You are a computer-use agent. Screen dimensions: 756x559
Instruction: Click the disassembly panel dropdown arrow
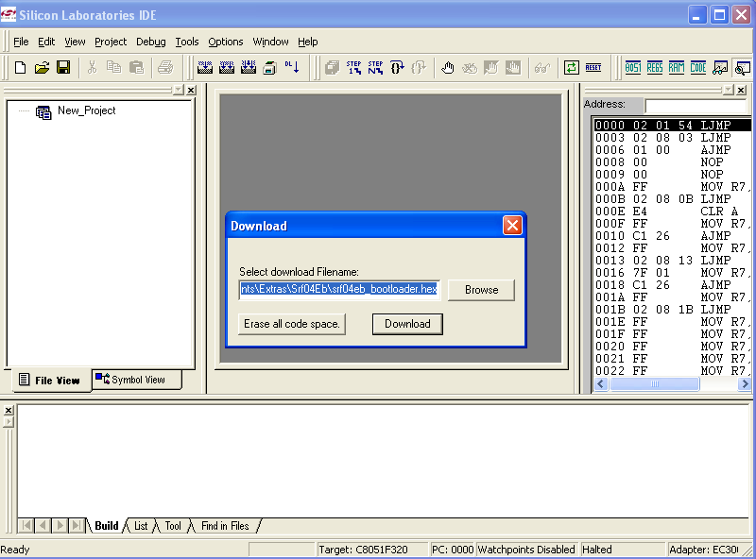pyautogui.click(x=728, y=90)
